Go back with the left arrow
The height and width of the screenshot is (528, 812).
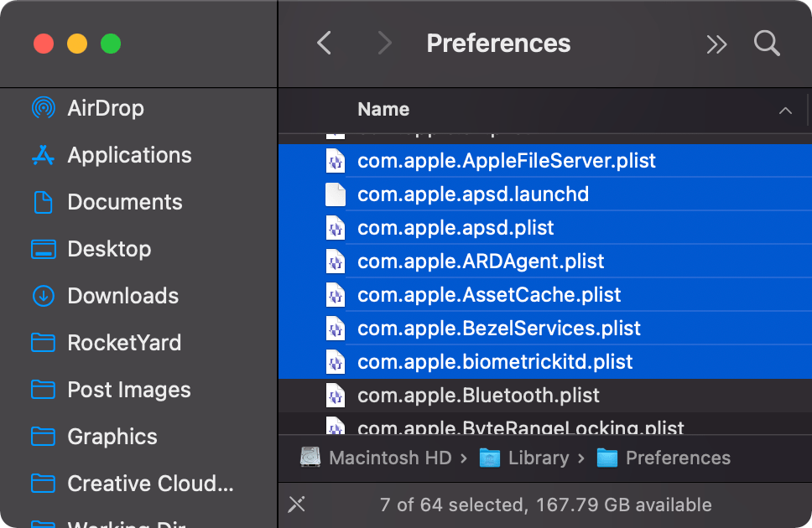tap(325, 44)
